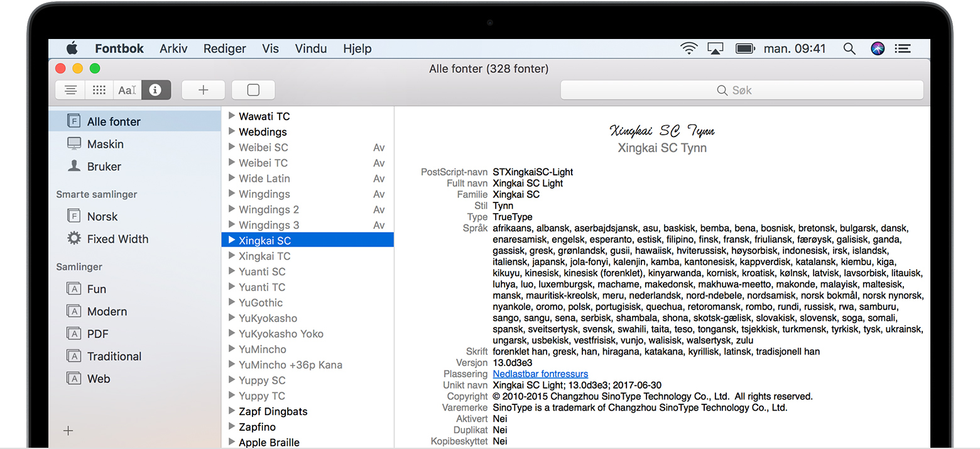Viewport: 980px width, 449px height.
Task: Select Wingdings 2 in font list
Action: click(x=308, y=209)
